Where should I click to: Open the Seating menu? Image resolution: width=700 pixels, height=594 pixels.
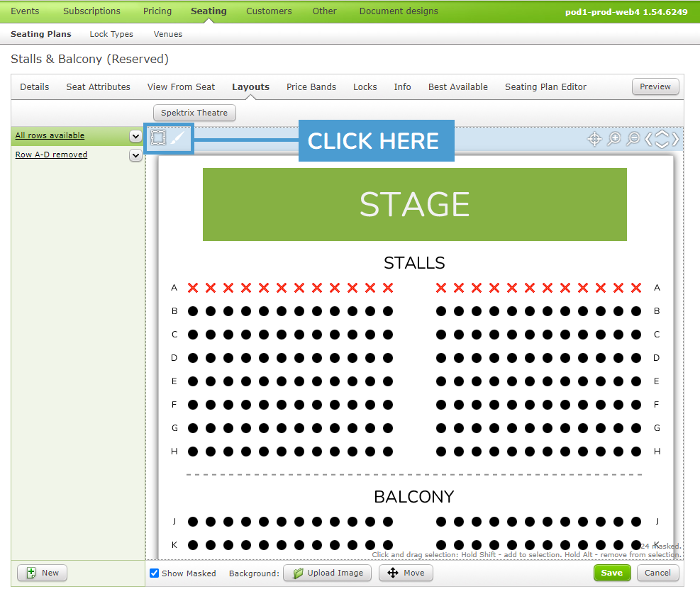pos(209,11)
